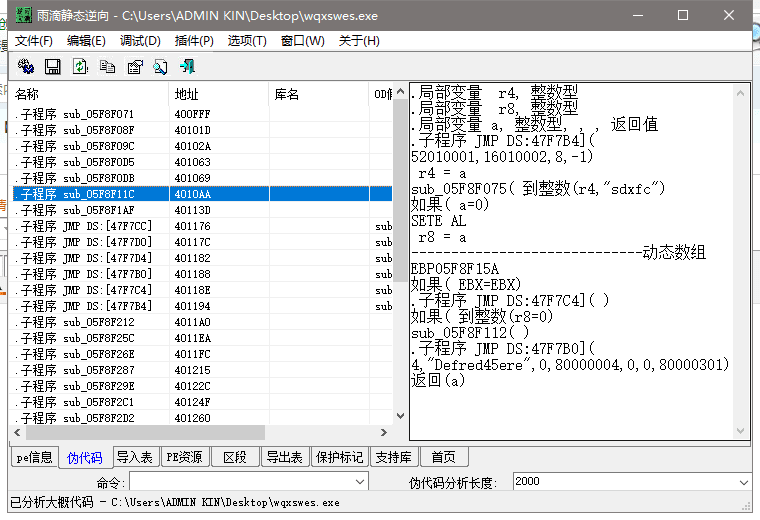Select row sub_05F8F1AF

[201, 210]
